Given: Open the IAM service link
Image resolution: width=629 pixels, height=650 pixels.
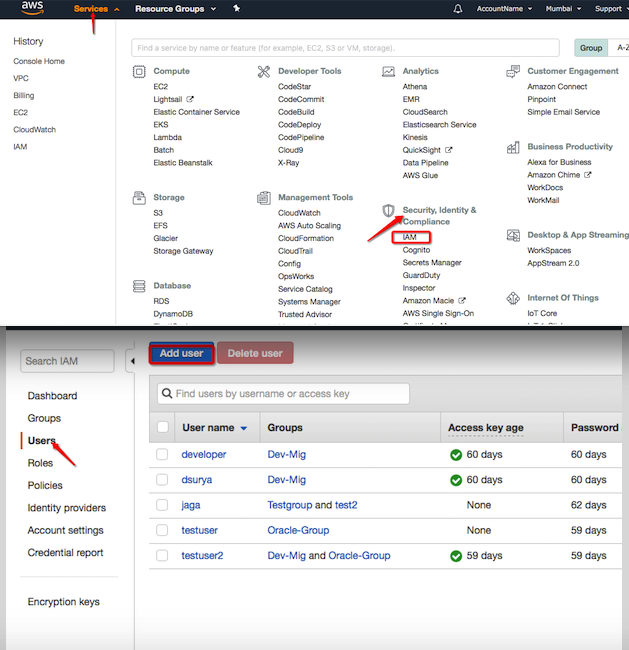Looking at the screenshot, I should point(410,238).
